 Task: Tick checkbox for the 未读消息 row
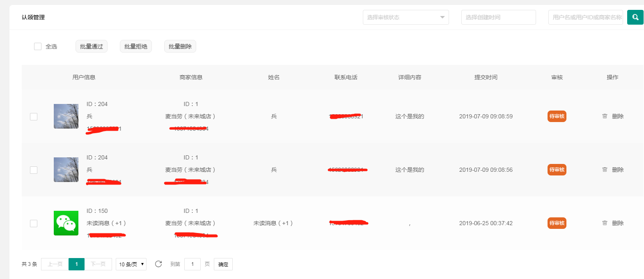34,224
